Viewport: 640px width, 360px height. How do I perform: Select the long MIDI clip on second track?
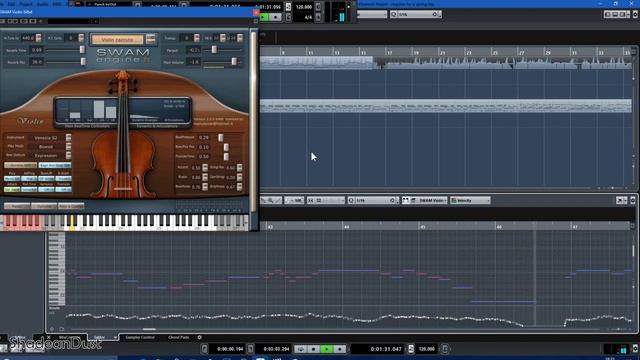click(446, 106)
